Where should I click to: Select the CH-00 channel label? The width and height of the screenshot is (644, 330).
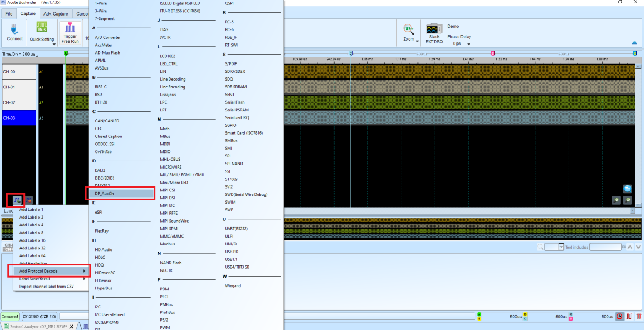[19, 72]
